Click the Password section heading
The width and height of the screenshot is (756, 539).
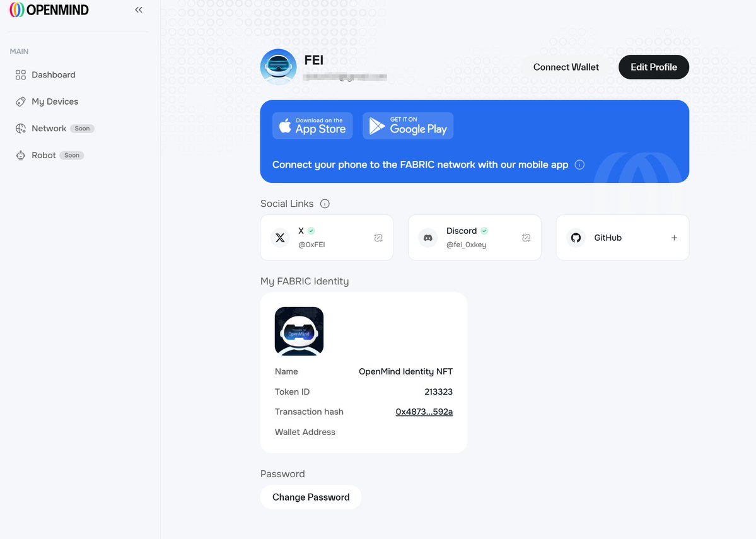(x=282, y=474)
